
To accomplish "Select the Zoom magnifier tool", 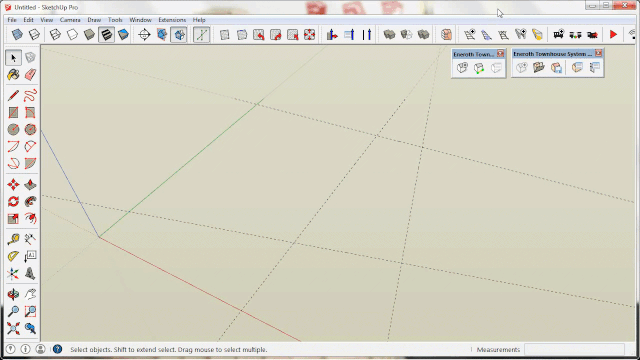I will (x=13, y=311).
